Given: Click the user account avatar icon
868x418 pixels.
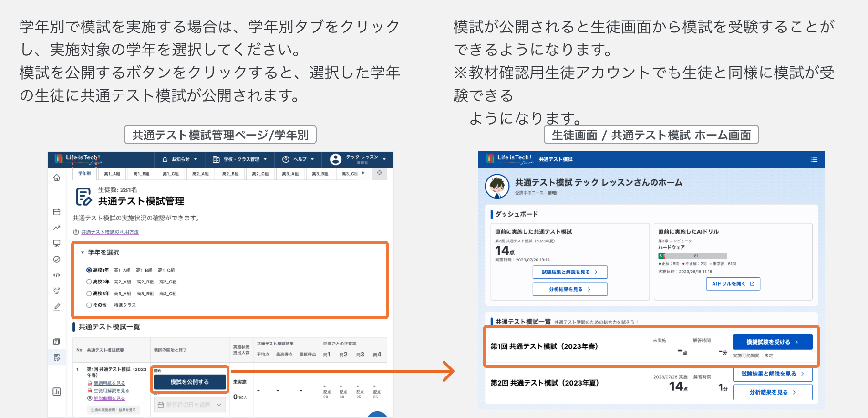Looking at the screenshot, I should pos(336,159).
